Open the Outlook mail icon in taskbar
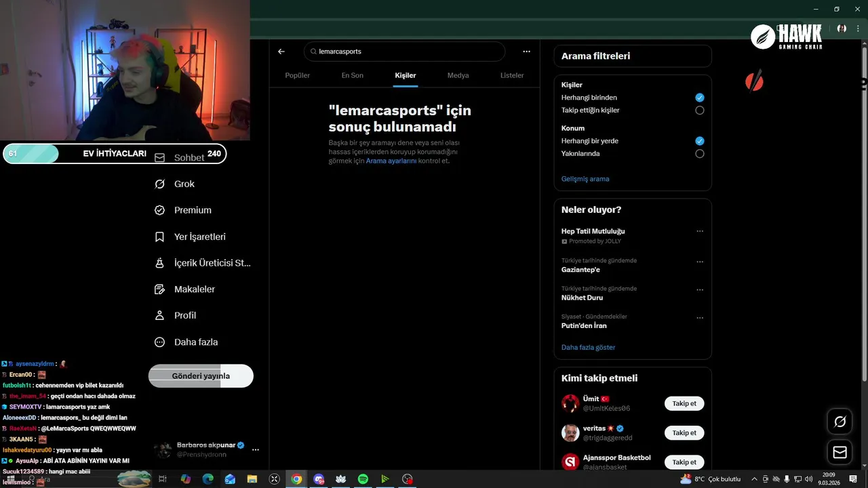The width and height of the screenshot is (868, 488). pos(230,479)
